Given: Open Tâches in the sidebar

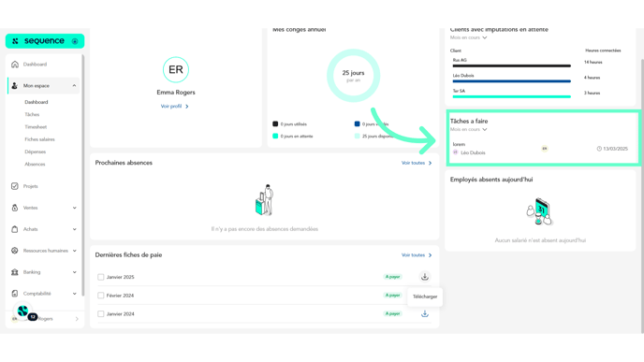Looking at the screenshot, I should point(32,114).
